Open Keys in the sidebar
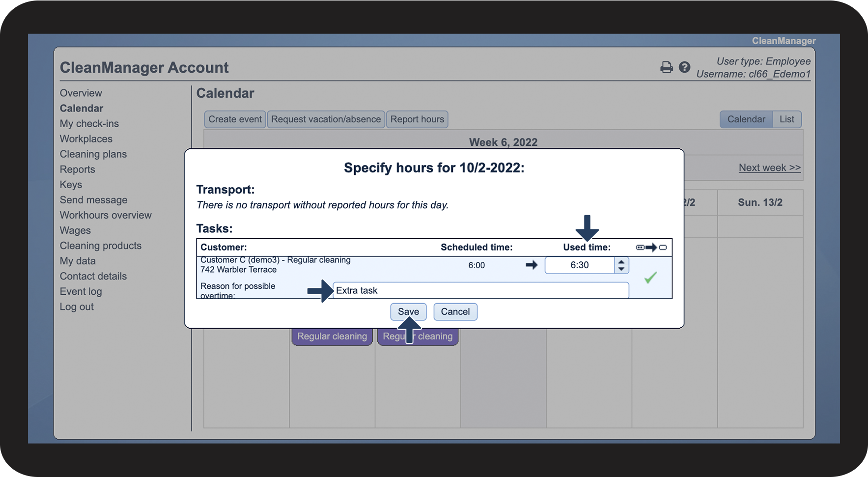Screen dimensions: 868x477 [x=71, y=184]
